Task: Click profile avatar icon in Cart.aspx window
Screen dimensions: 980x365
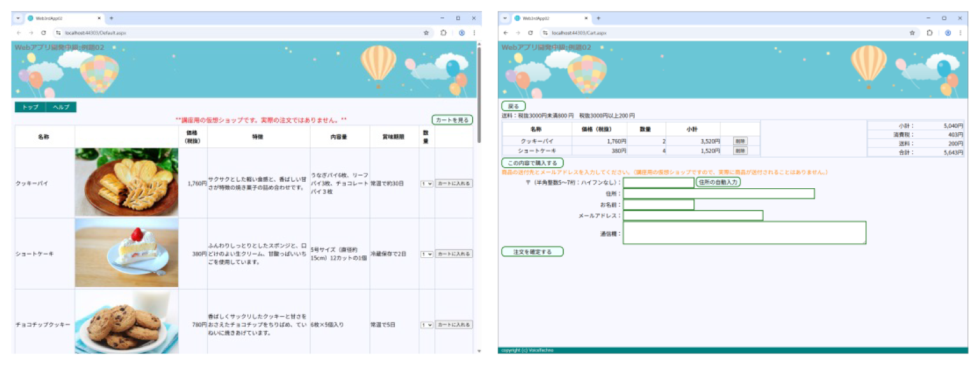Action: coord(948,33)
